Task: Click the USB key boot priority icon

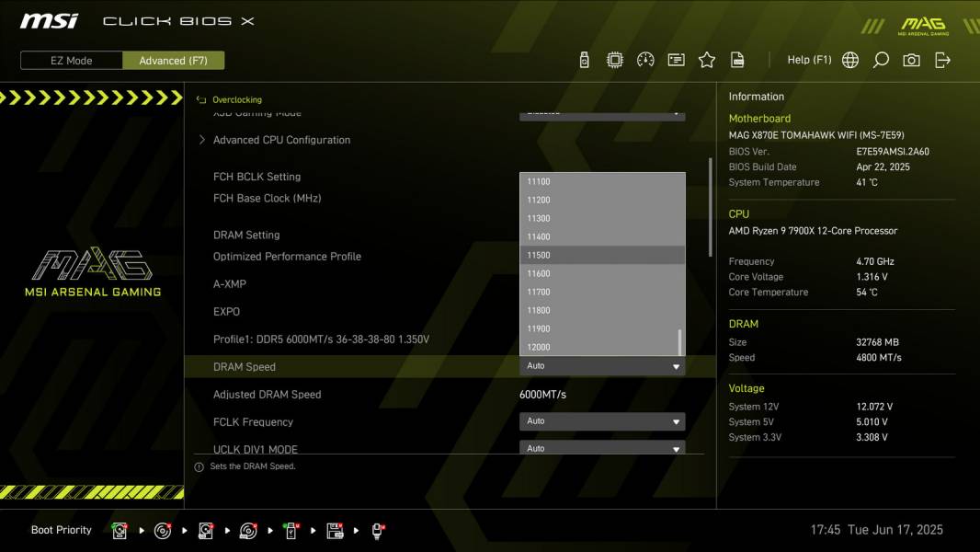Action: [291, 531]
